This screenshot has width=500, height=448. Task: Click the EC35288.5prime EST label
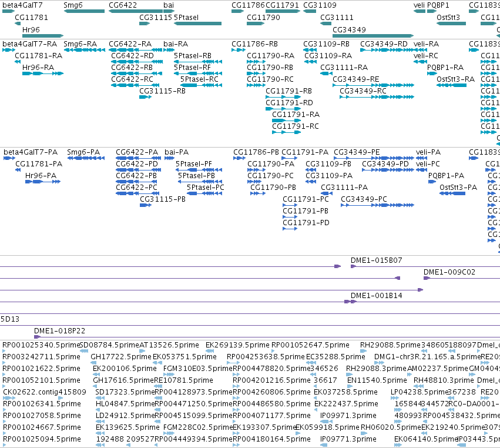pos(335,356)
